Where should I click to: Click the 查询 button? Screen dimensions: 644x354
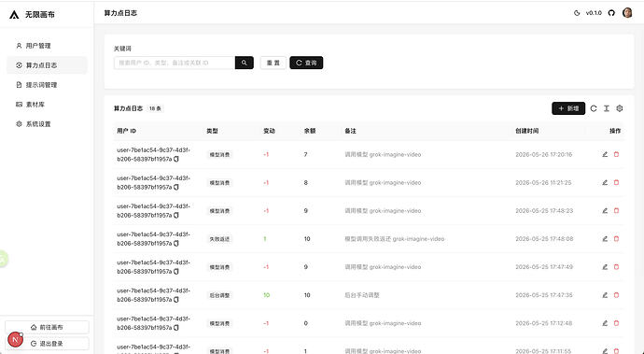(x=306, y=63)
